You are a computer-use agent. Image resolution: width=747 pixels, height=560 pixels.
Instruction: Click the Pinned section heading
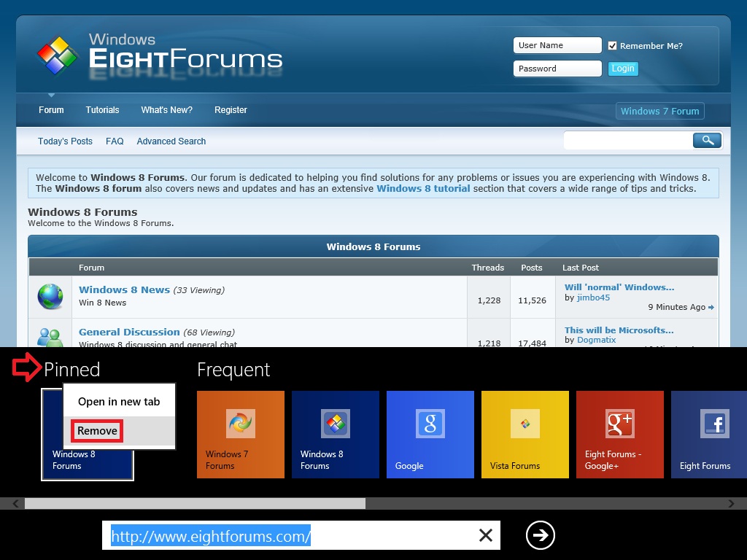pos(72,370)
